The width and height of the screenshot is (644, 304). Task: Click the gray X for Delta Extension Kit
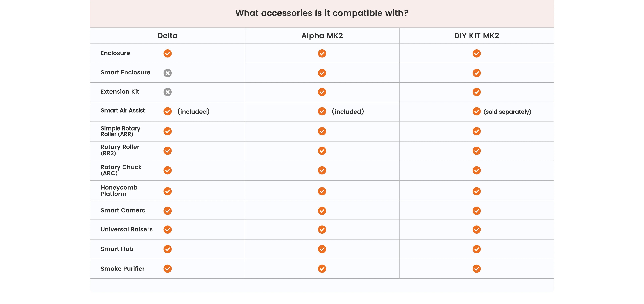[x=168, y=92]
